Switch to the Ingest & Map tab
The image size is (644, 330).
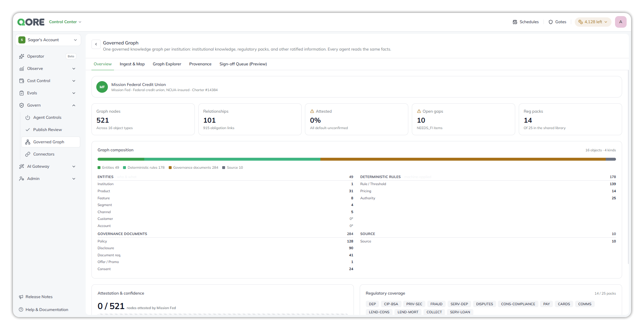point(132,64)
